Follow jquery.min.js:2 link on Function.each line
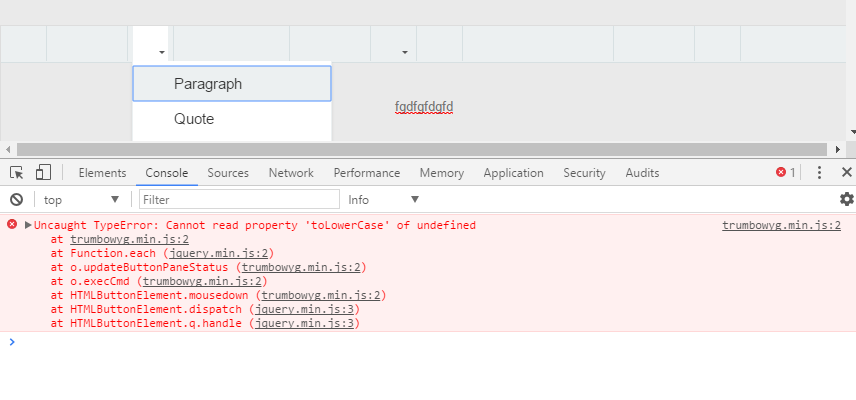This screenshot has height=400, width=856. coord(218,253)
